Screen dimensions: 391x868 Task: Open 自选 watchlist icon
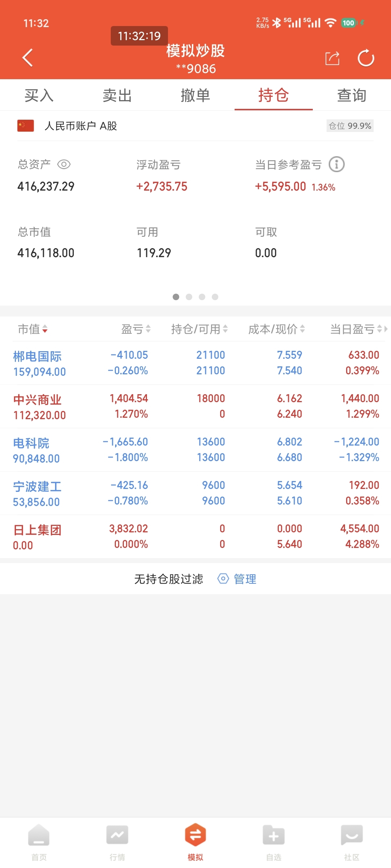coord(274,835)
